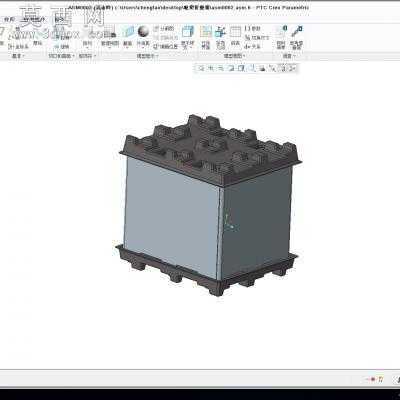Click the red dot status bar icon

click(x=372, y=379)
